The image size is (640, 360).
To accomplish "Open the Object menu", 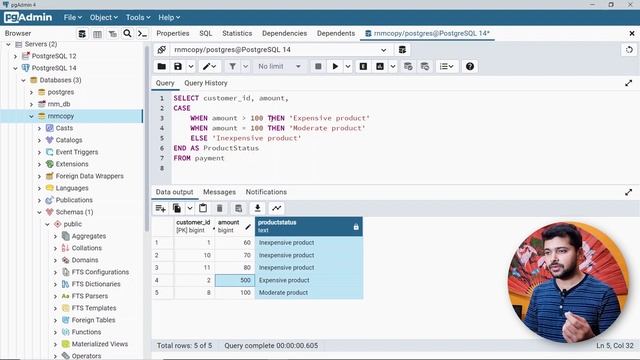I will (x=104, y=18).
